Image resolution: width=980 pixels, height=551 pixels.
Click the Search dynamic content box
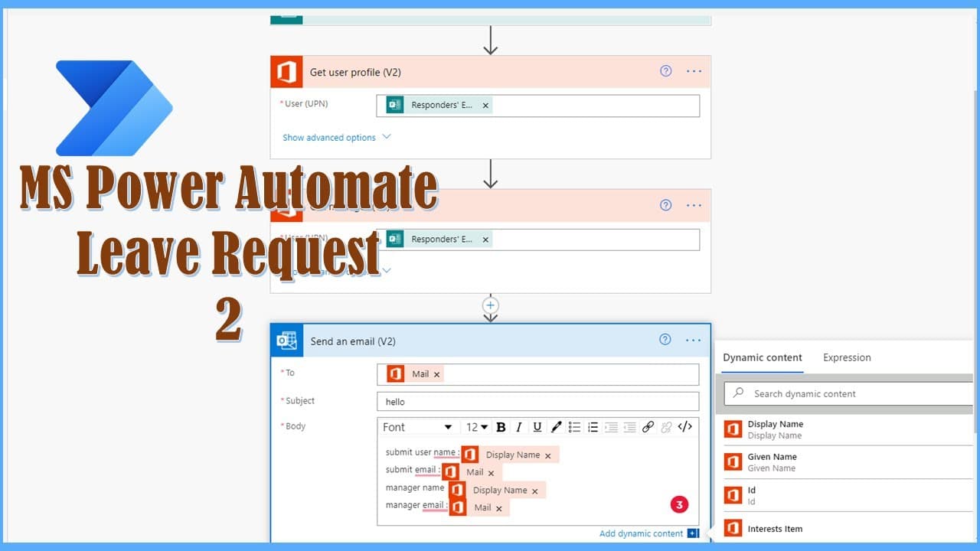coord(848,393)
